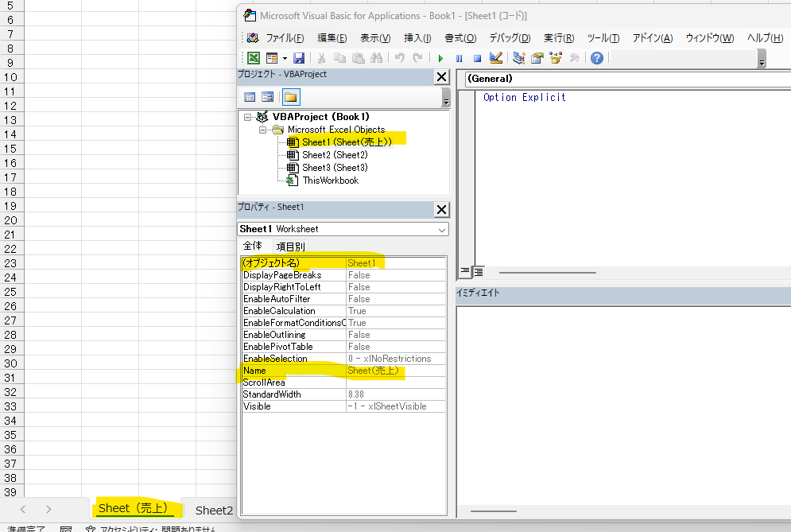Collapse the VBAProject (Book1) tree node
This screenshot has height=532, width=791.
coord(247,117)
